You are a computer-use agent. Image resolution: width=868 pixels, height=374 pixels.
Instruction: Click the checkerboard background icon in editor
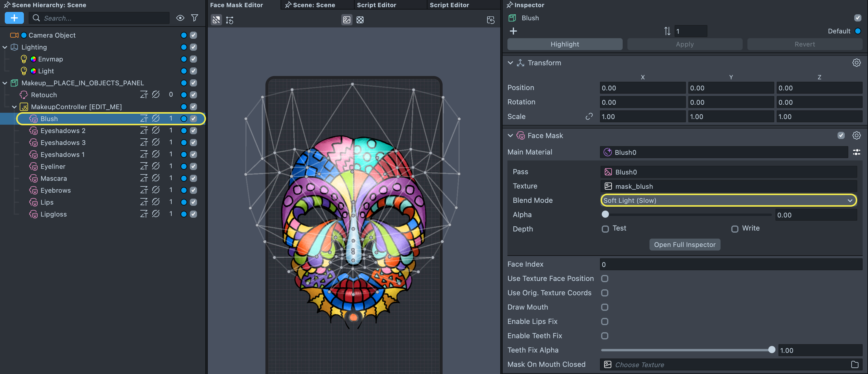[x=360, y=20]
